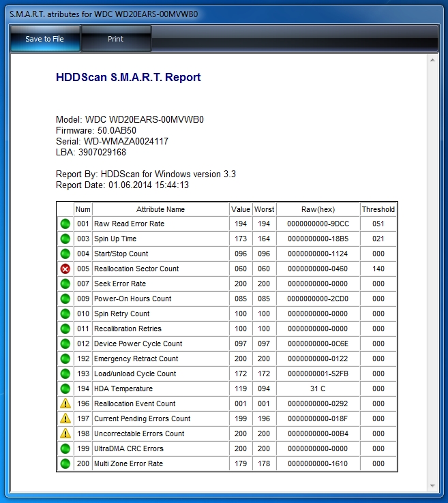Click the Seek Error Rate attribute name
The image size is (448, 503).
[120, 284]
